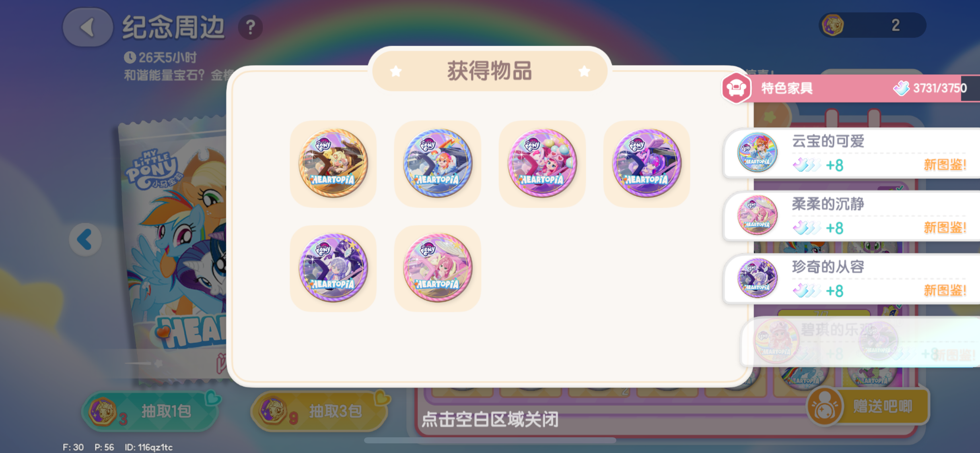Select the orange Applejack badge reward
The image size is (980, 453).
tap(333, 163)
